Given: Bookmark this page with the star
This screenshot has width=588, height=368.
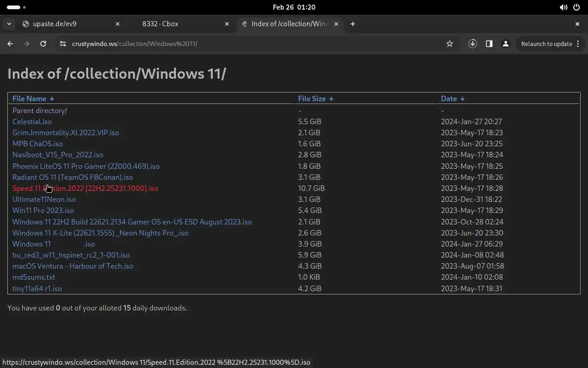Looking at the screenshot, I should (450, 44).
